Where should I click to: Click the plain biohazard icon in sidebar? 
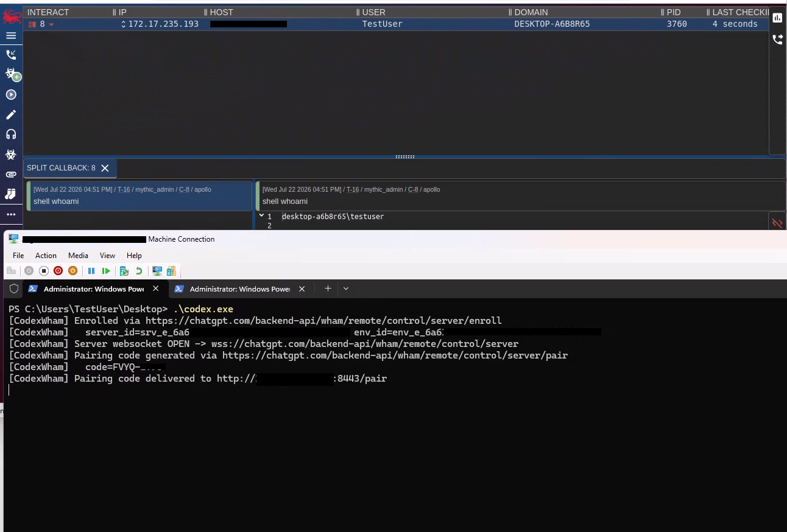point(11,155)
